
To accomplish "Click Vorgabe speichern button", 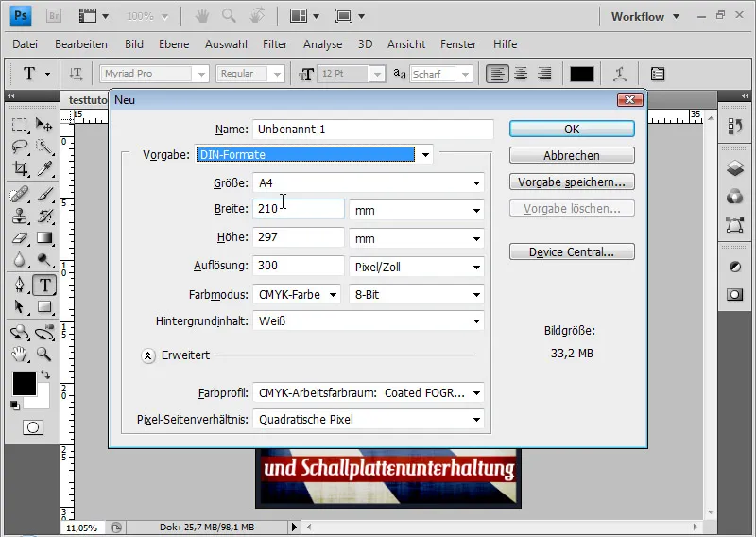I will tap(572, 182).
